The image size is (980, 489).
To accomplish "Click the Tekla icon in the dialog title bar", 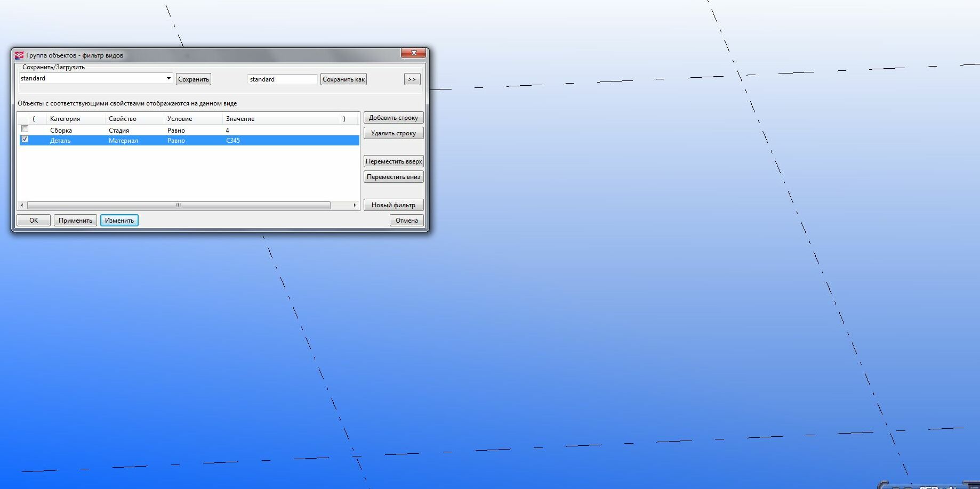I will (19, 55).
